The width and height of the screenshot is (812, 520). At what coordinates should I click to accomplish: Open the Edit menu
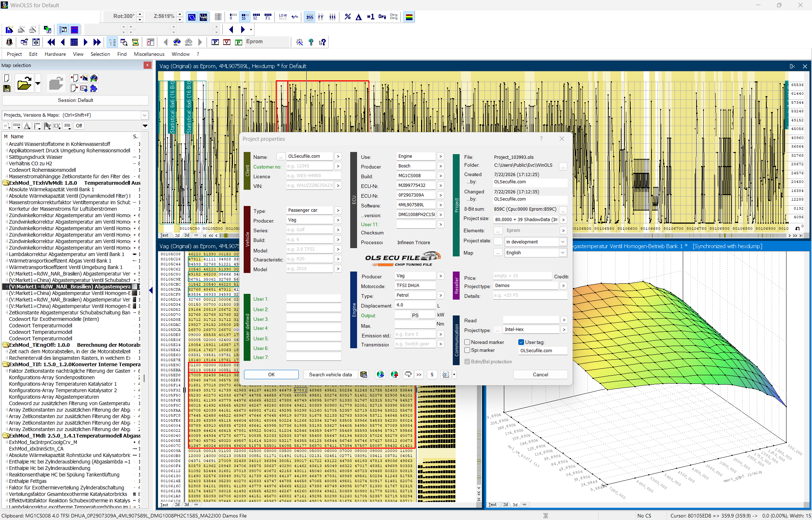pos(33,54)
